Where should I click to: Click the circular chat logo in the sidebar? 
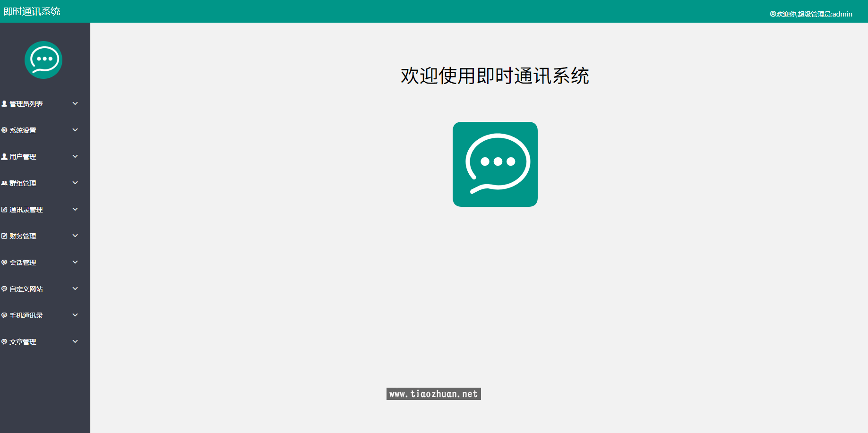point(44,60)
